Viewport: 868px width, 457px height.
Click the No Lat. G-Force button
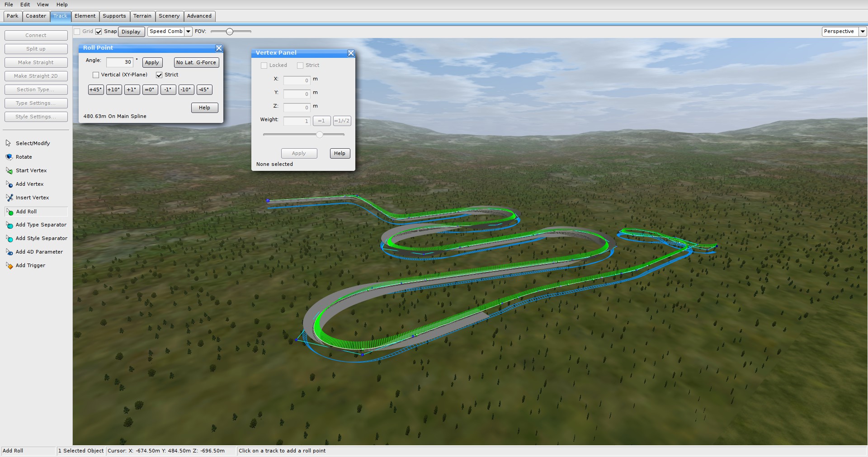(196, 63)
